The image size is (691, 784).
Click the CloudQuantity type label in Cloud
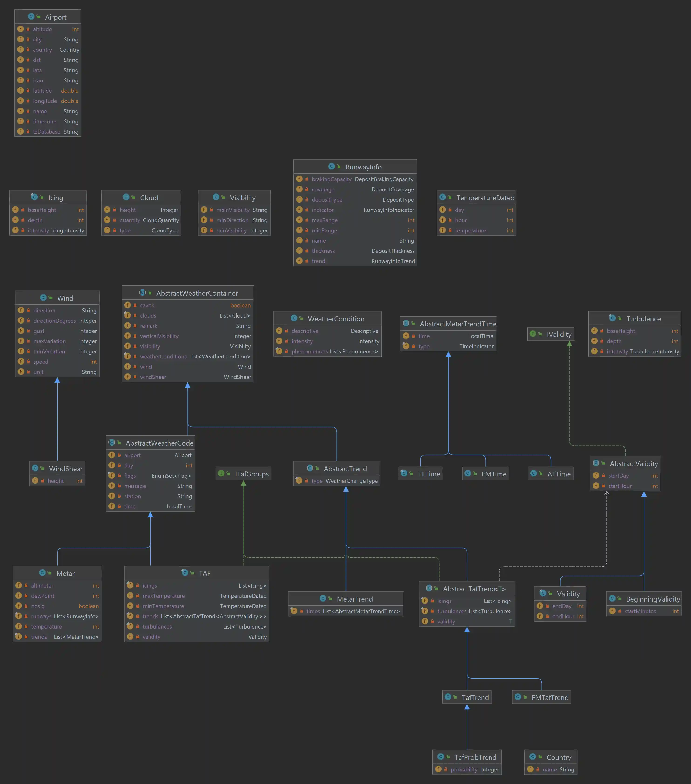(161, 220)
